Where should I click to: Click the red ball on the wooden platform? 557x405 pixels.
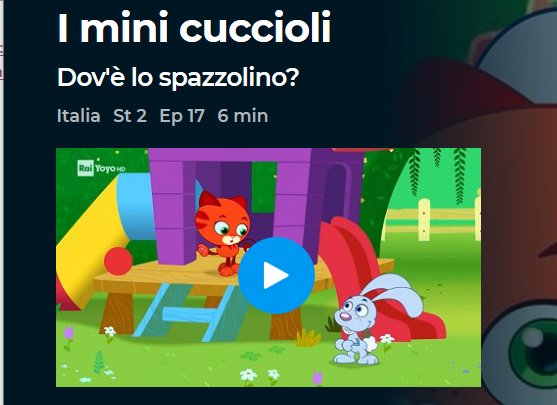(x=118, y=261)
